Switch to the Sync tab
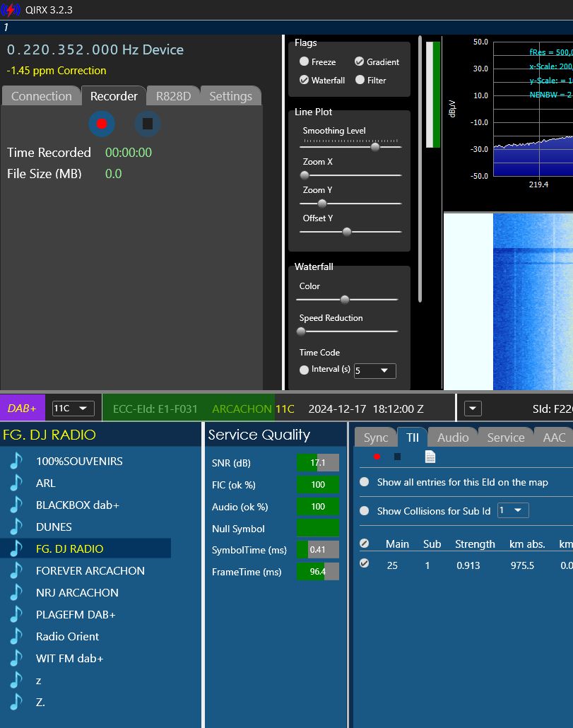The image size is (573, 728). pos(375,438)
